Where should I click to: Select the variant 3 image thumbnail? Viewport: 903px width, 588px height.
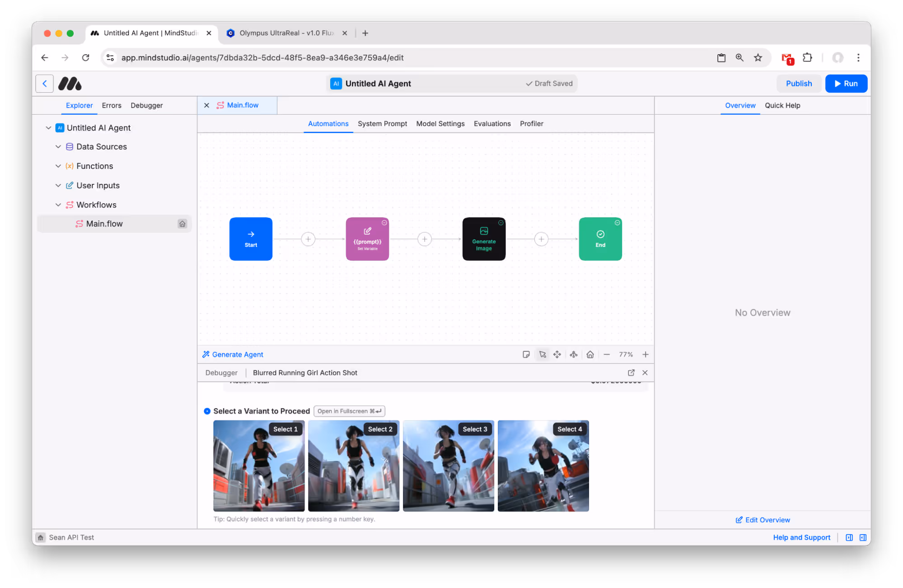coord(448,466)
